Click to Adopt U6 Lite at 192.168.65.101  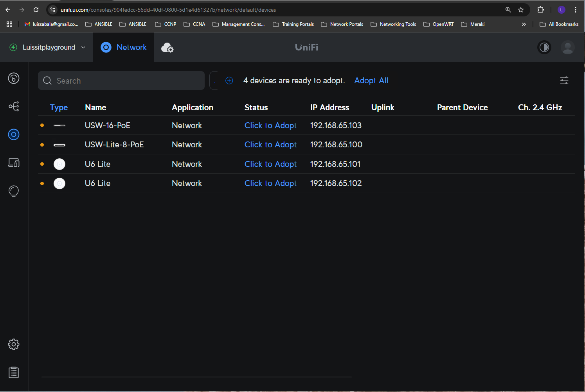click(x=270, y=164)
